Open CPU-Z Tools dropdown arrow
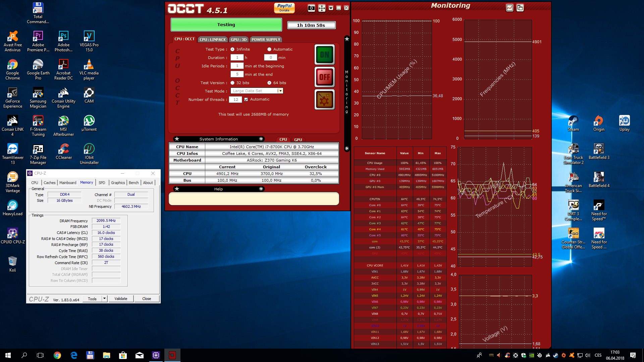 click(104, 299)
